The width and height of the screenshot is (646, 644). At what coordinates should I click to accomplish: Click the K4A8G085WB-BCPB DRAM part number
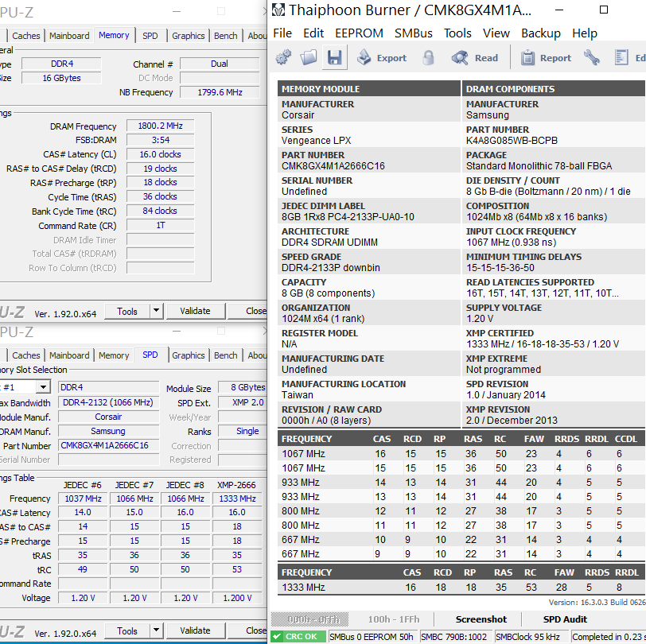click(x=512, y=141)
